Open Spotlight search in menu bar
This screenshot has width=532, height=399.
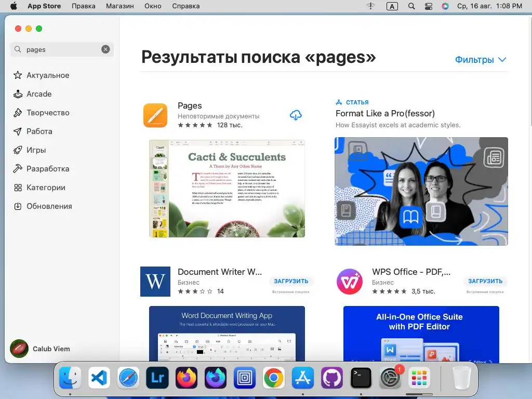[411, 6]
